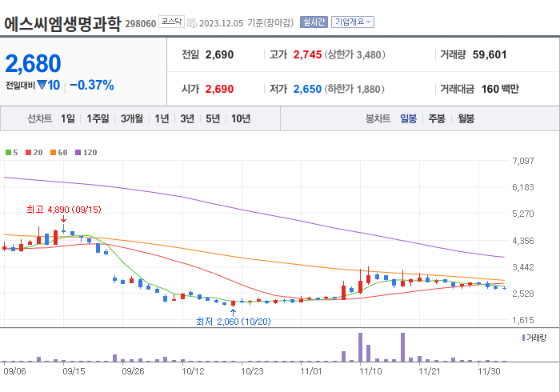This screenshot has height=392, width=560.
Task: Click the orange 60-day moving average legend
Action: [59, 153]
